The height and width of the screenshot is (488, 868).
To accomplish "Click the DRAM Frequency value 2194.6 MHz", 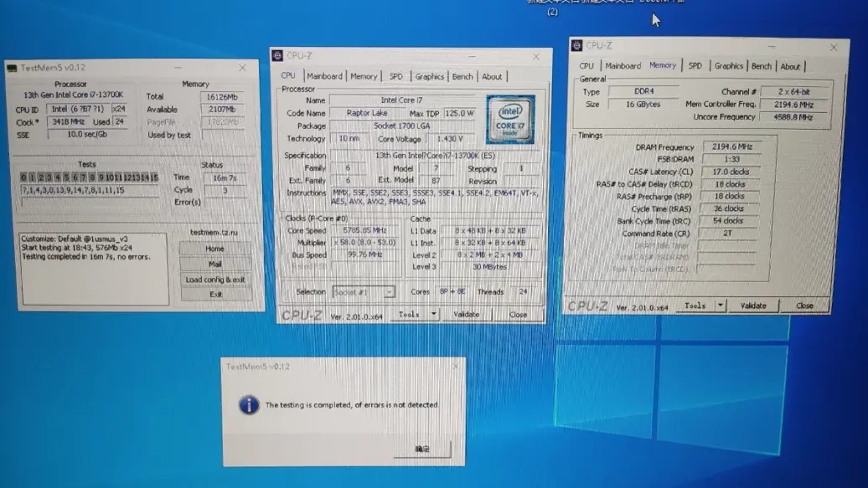I will coord(731,146).
